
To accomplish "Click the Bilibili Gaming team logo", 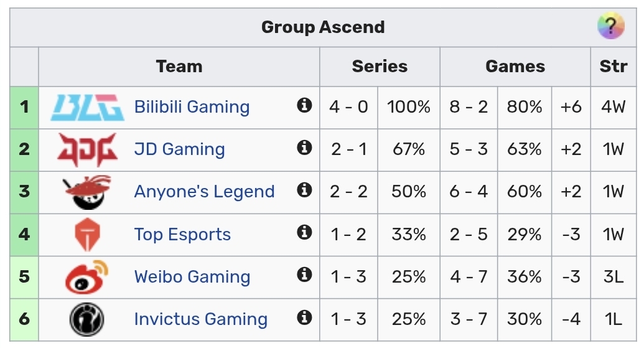I will (87, 107).
